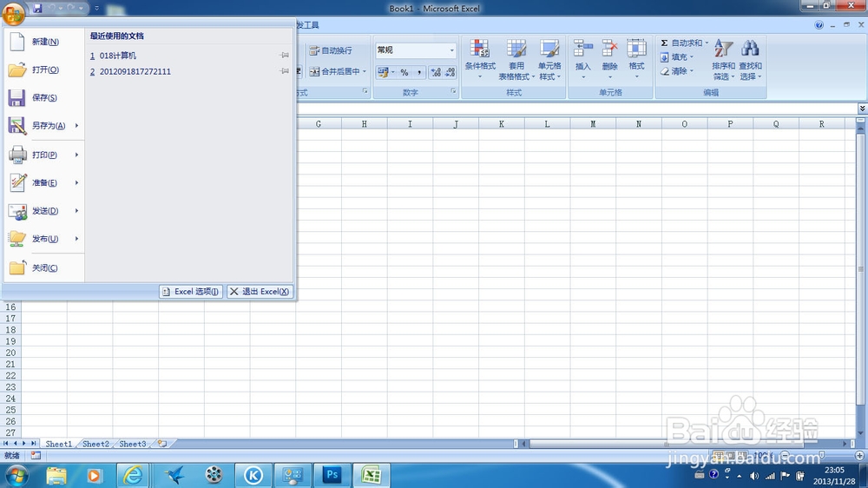This screenshot has width=868, height=488.
Task: Pin the 018计算机 recent document
Action: pos(284,56)
